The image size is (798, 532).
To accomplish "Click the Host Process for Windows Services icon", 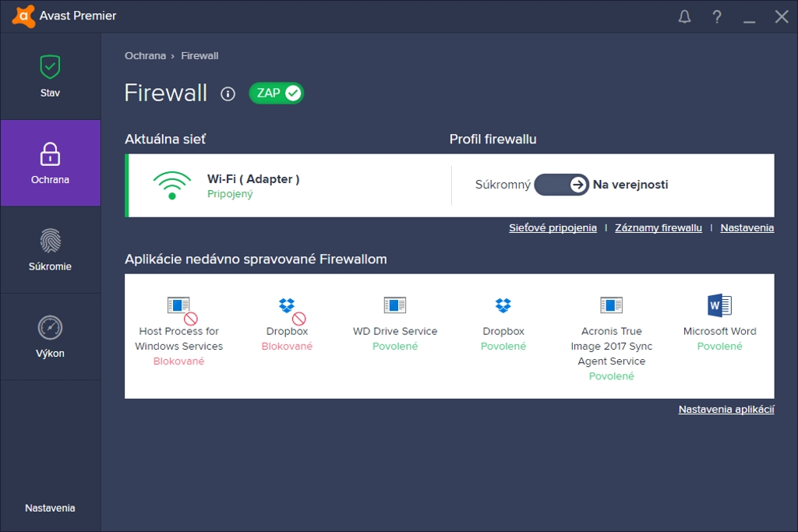I will tap(178, 305).
